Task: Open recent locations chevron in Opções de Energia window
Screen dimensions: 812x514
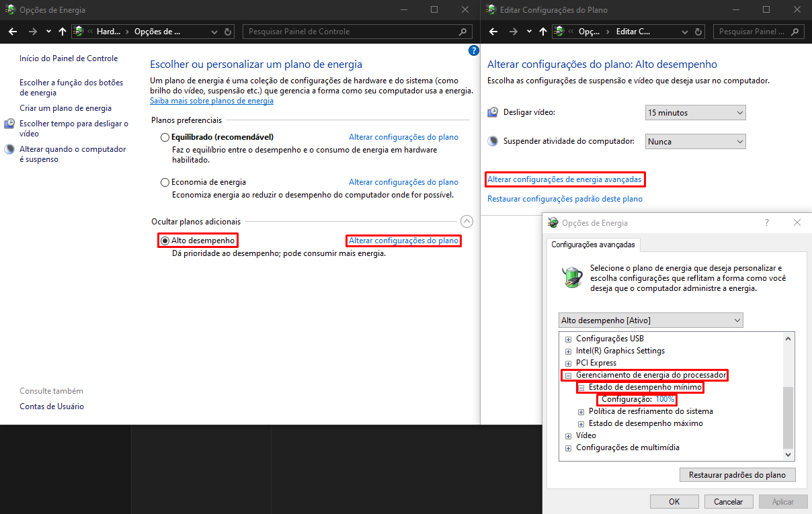Action: coord(48,32)
